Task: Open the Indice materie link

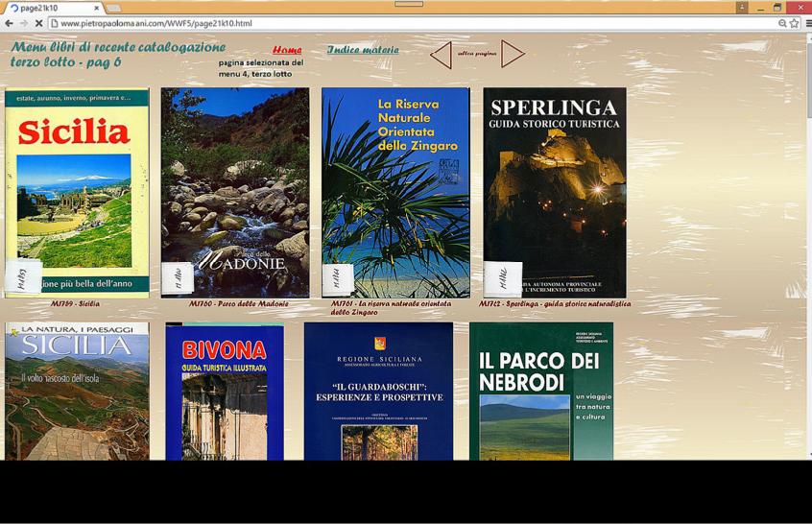Action: [x=363, y=50]
